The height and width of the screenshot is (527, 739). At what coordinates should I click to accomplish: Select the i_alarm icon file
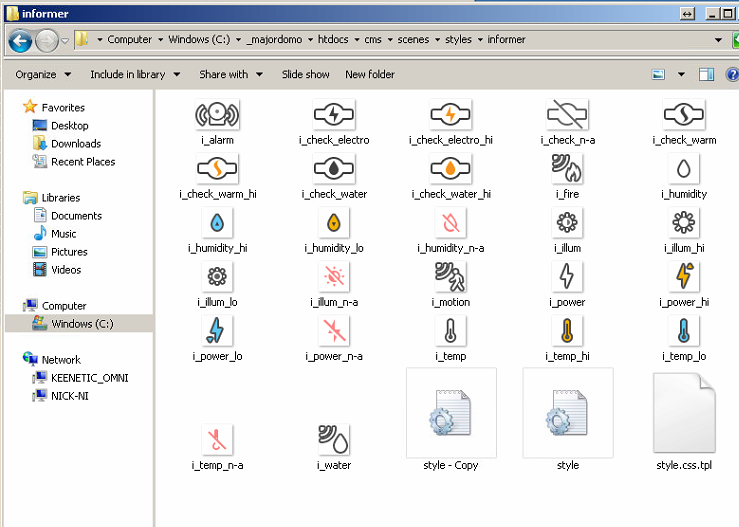[x=217, y=115]
